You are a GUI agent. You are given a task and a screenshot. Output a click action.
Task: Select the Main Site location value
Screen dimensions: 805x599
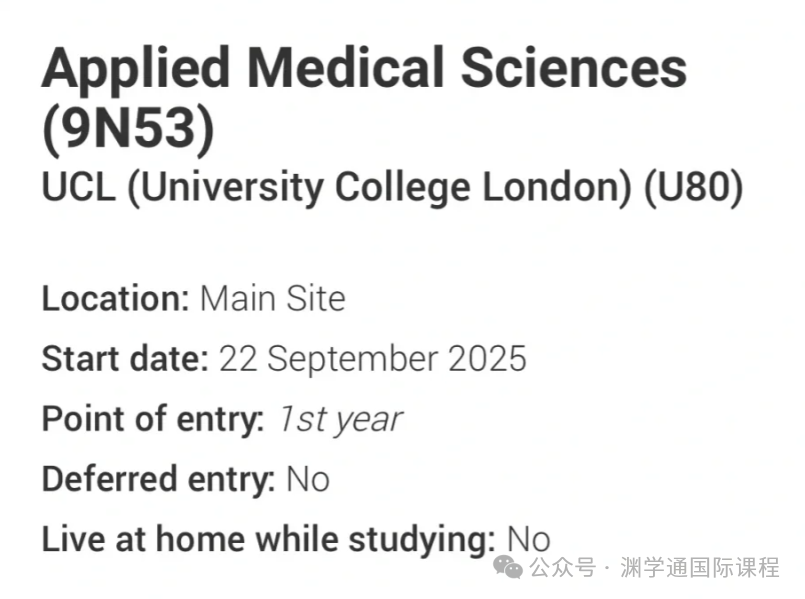(272, 298)
